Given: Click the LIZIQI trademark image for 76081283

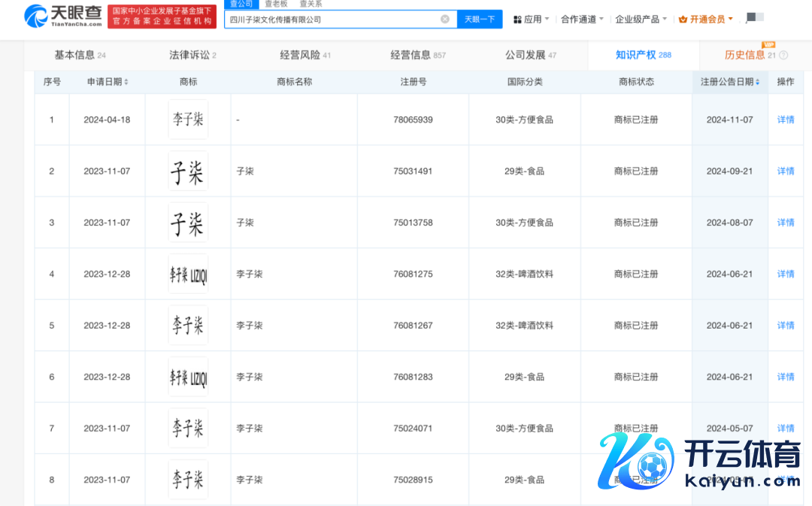Looking at the screenshot, I should (x=188, y=377).
